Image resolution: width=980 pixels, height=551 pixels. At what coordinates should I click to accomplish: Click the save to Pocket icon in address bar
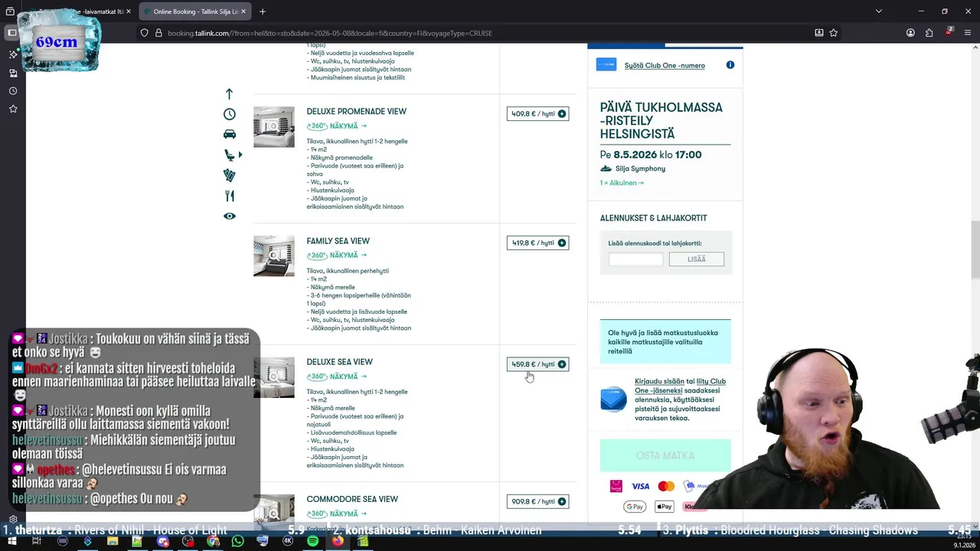(818, 33)
